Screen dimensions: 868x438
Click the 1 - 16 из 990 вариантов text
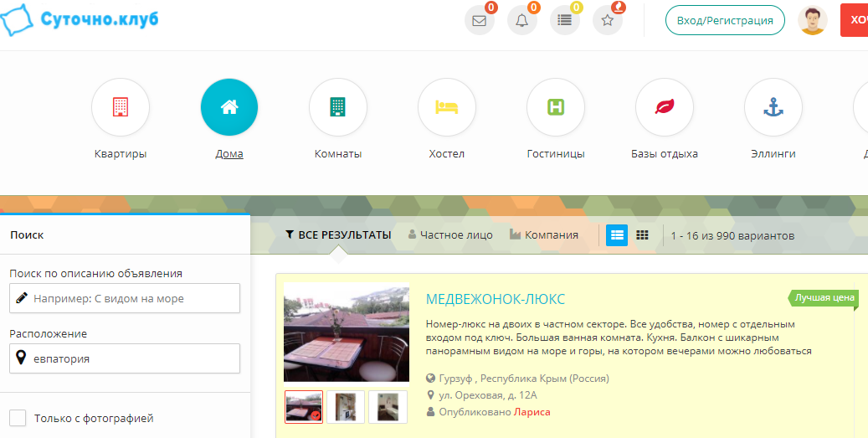(x=732, y=236)
